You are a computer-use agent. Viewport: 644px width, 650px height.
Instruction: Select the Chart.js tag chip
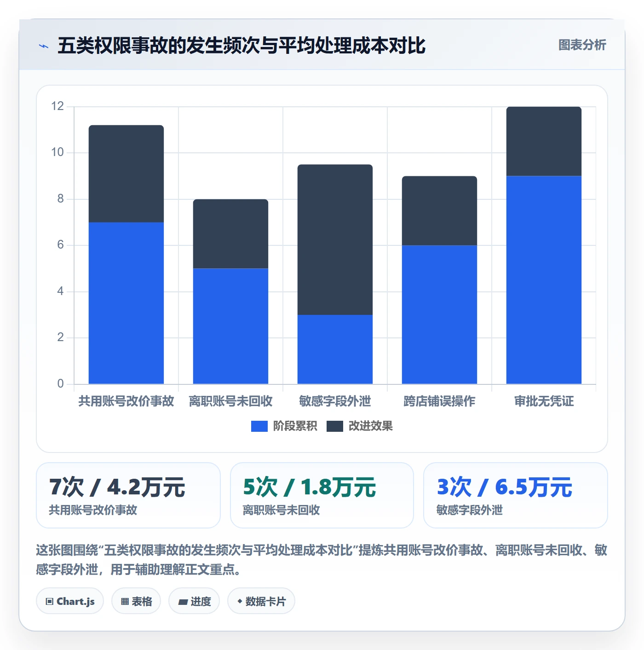click(x=70, y=601)
